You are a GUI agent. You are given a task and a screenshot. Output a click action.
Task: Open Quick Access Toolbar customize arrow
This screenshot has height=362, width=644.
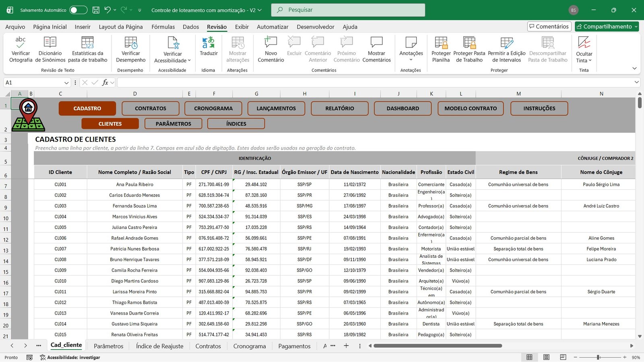(x=140, y=10)
